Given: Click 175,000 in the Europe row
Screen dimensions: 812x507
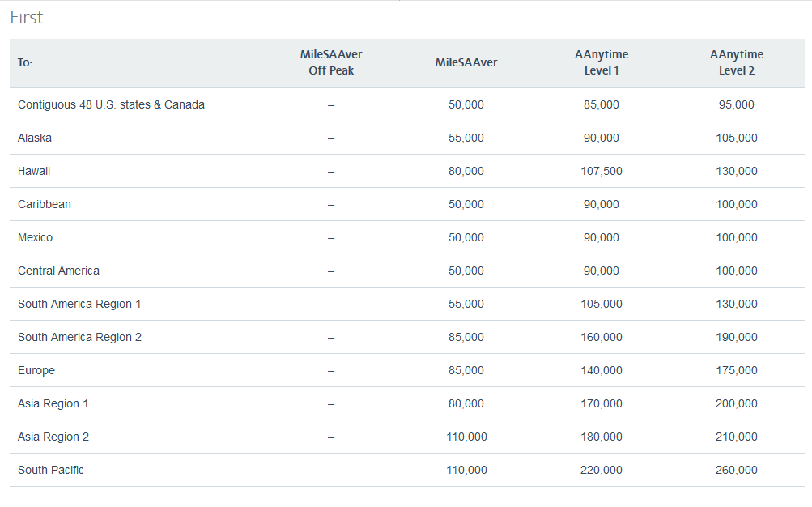Looking at the screenshot, I should coord(737,370).
